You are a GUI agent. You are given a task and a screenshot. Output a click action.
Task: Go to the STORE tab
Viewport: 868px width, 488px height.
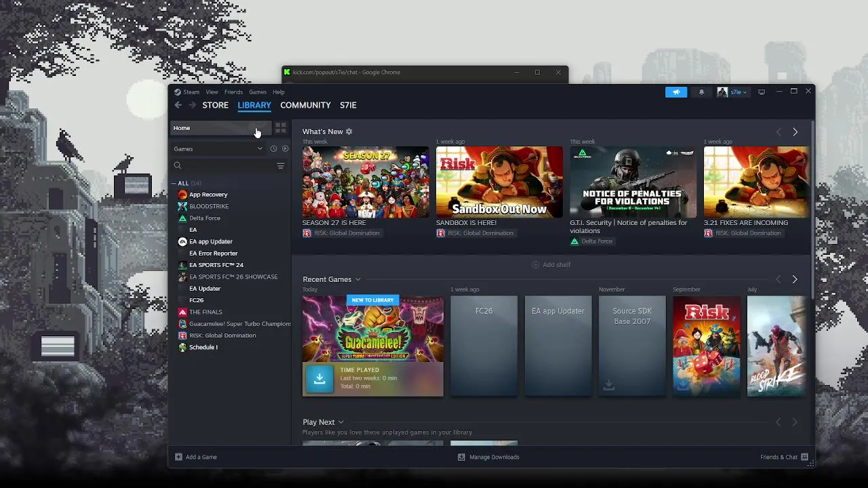tap(216, 105)
